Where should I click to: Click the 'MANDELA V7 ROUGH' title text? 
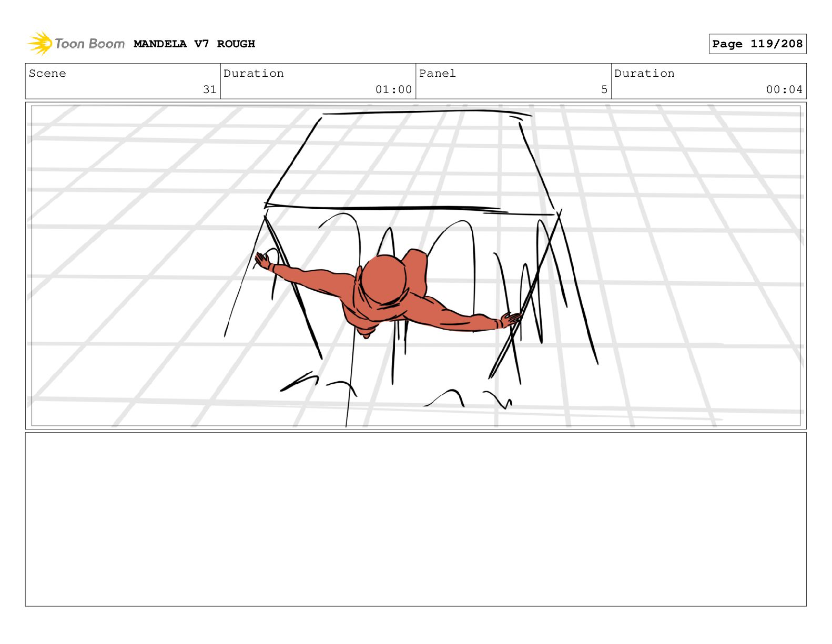194,44
